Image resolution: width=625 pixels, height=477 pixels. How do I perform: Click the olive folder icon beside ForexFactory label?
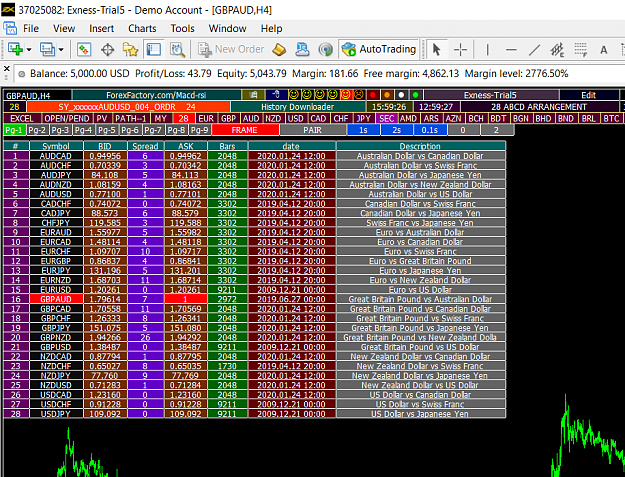(253, 95)
